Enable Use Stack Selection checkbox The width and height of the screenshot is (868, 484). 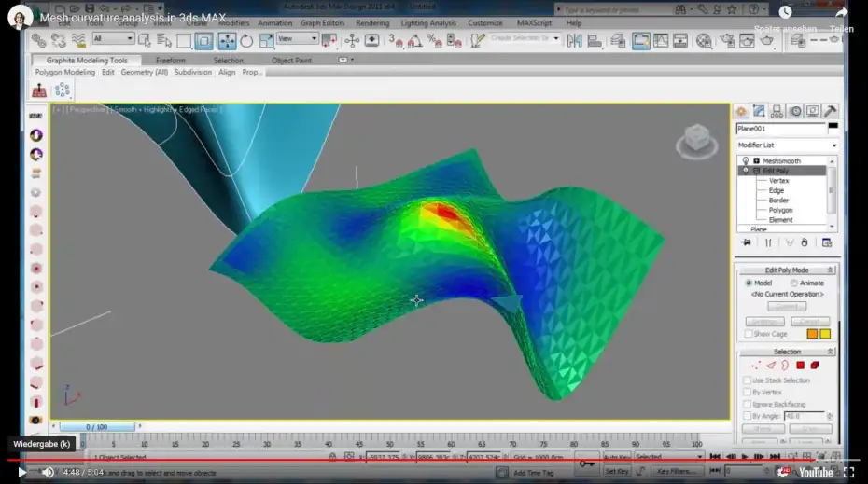pos(748,380)
